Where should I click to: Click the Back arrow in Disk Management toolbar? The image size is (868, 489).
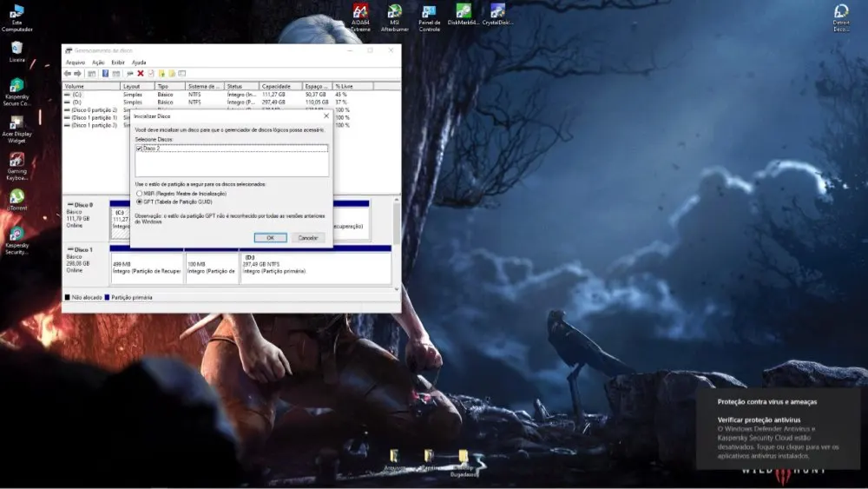(68, 74)
